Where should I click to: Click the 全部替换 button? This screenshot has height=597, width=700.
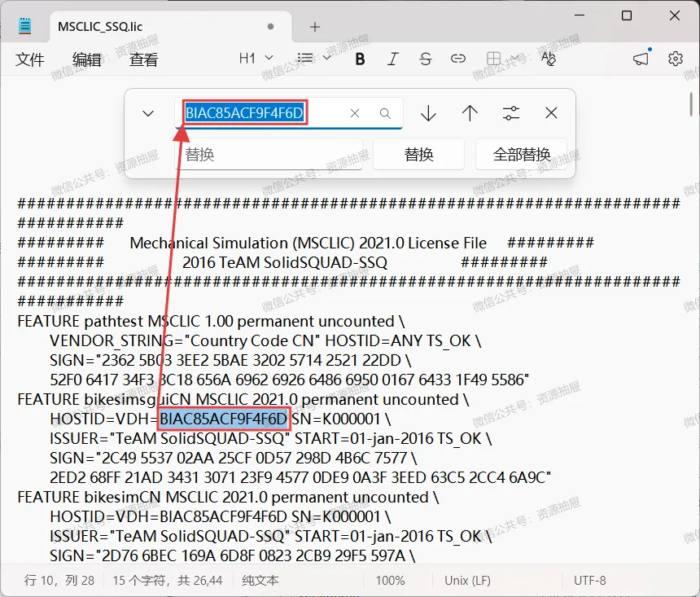[522, 154]
